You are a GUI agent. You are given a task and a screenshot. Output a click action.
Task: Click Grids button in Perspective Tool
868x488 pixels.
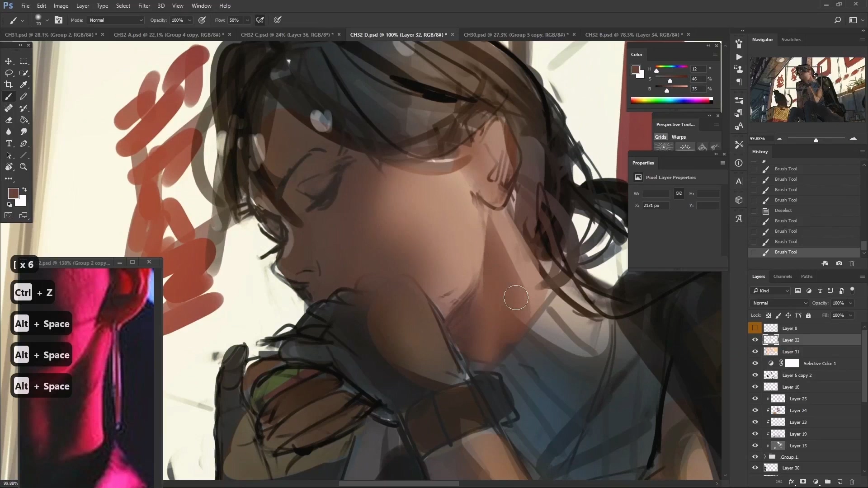pyautogui.click(x=660, y=137)
